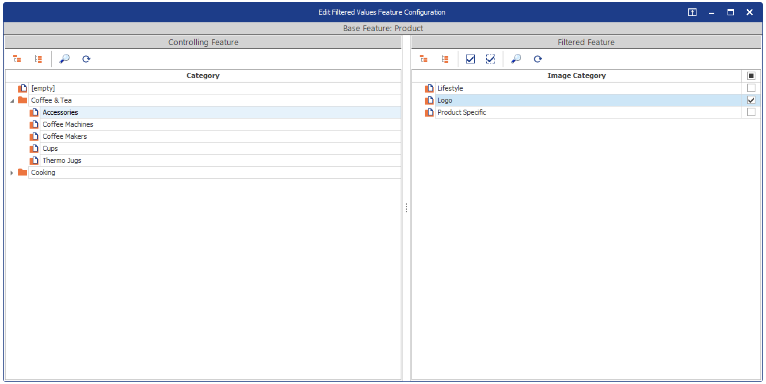Refresh the Controlling Feature tree
Viewport: 766px width, 384px height.
[86, 59]
